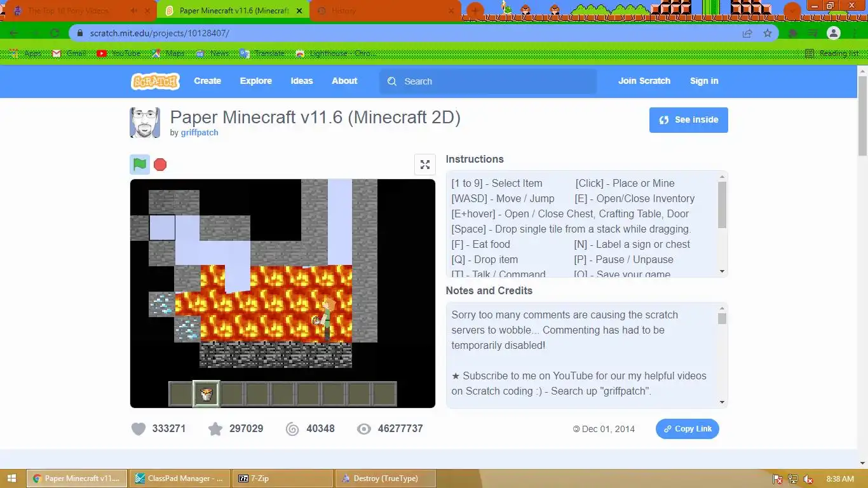The height and width of the screenshot is (488, 868).
Task: Click the Action Center flag tray icon
Action: point(777,479)
